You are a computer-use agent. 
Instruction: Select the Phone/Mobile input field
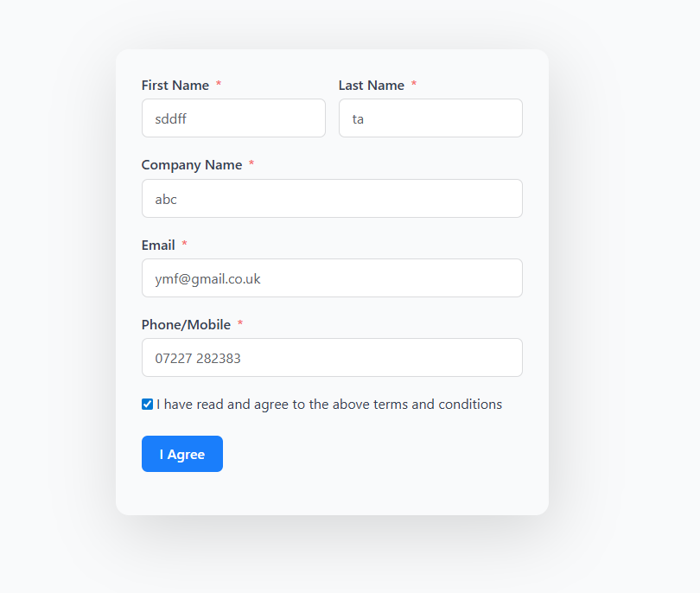pyautogui.click(x=332, y=358)
